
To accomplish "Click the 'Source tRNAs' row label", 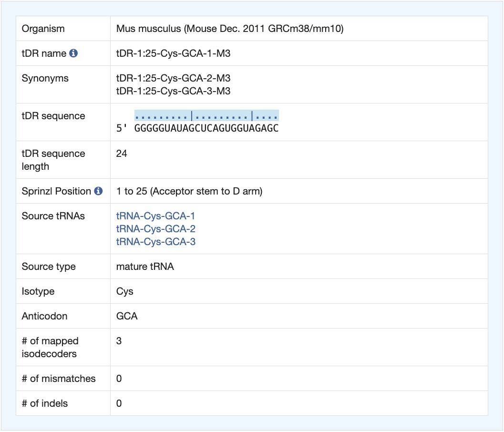I will [x=53, y=216].
